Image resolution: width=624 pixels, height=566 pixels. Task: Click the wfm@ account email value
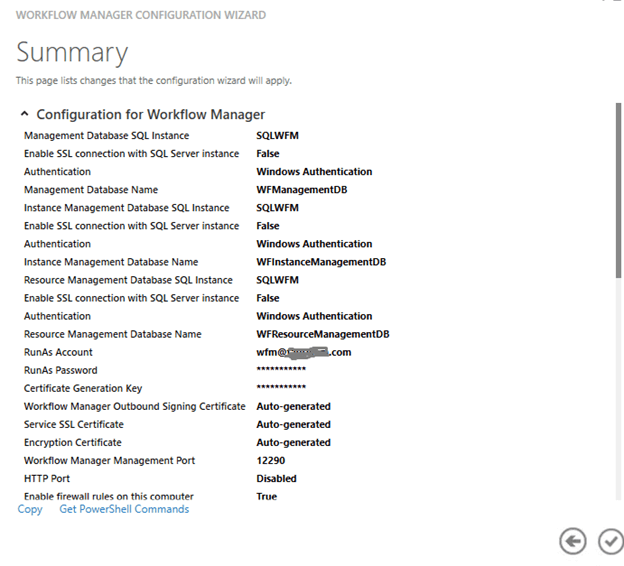304,352
